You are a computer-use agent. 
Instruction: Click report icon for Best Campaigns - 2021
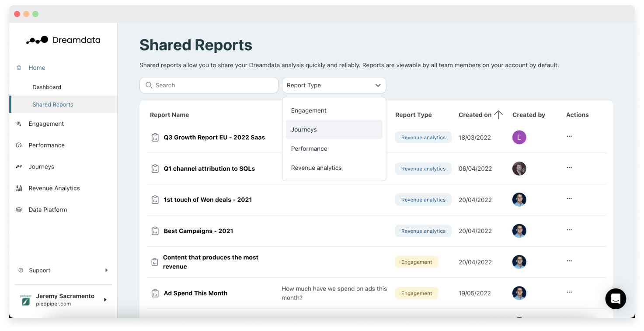(x=155, y=231)
